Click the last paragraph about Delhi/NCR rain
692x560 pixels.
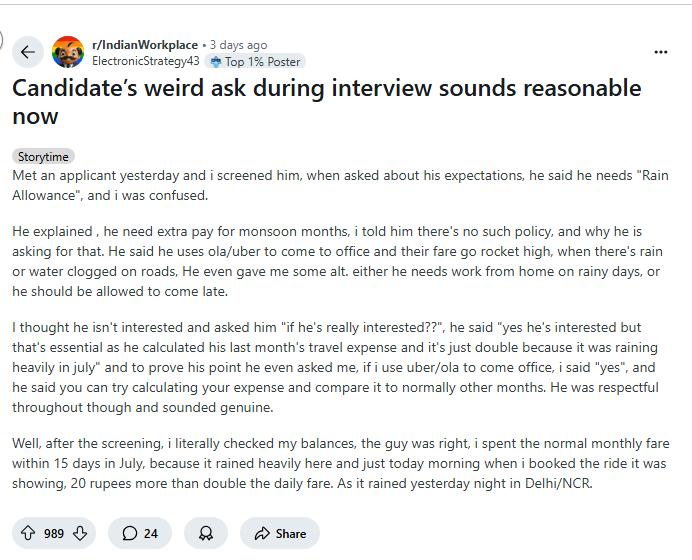[x=341, y=463]
